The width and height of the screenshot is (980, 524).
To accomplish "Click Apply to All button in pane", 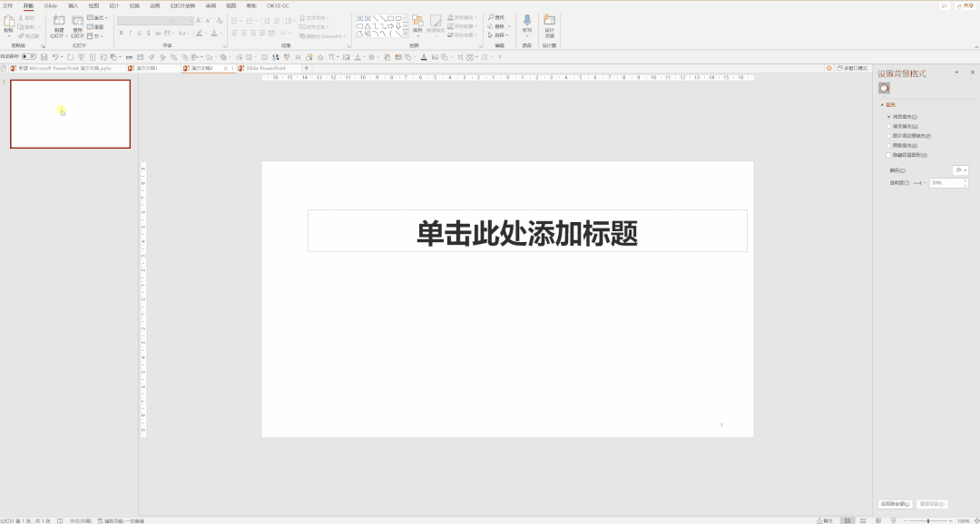I will point(895,504).
